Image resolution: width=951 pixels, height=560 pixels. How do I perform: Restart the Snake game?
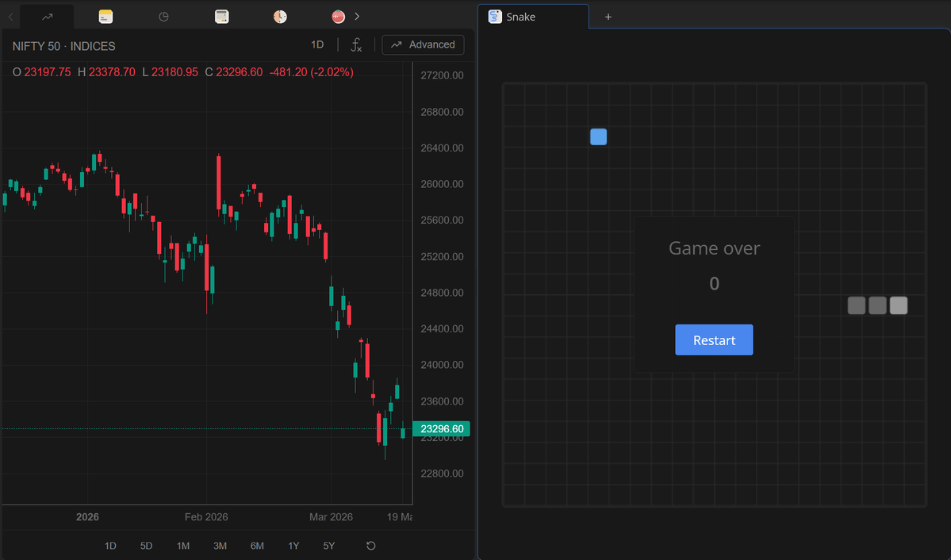coord(714,339)
